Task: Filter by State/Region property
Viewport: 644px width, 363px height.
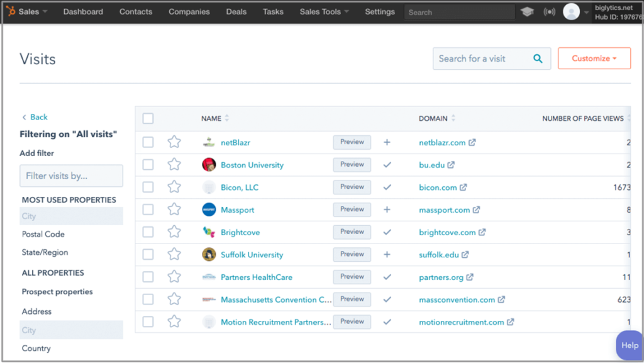Action: (x=45, y=252)
